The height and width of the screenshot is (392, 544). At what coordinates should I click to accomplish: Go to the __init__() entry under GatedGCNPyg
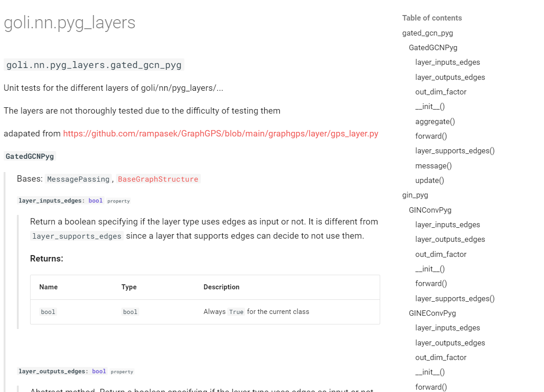coord(429,106)
